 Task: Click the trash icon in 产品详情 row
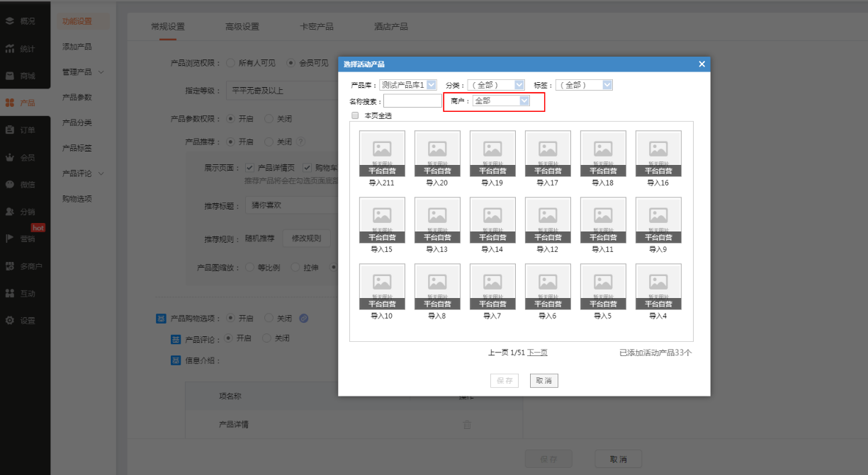coord(466,425)
